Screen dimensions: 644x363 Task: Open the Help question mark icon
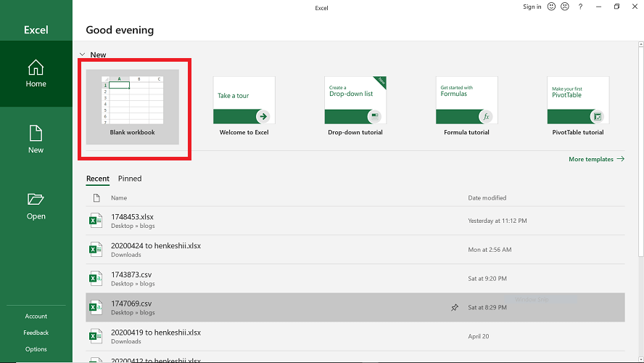[x=580, y=7]
